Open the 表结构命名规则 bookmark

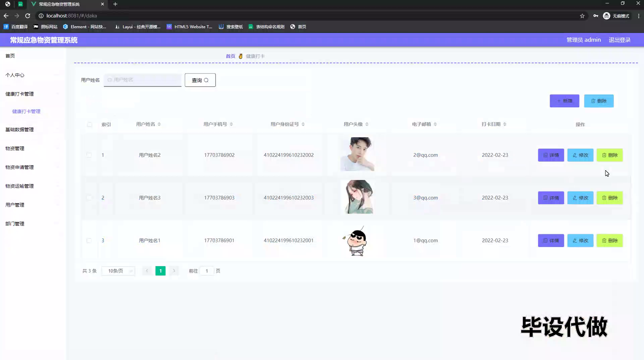[266, 27]
